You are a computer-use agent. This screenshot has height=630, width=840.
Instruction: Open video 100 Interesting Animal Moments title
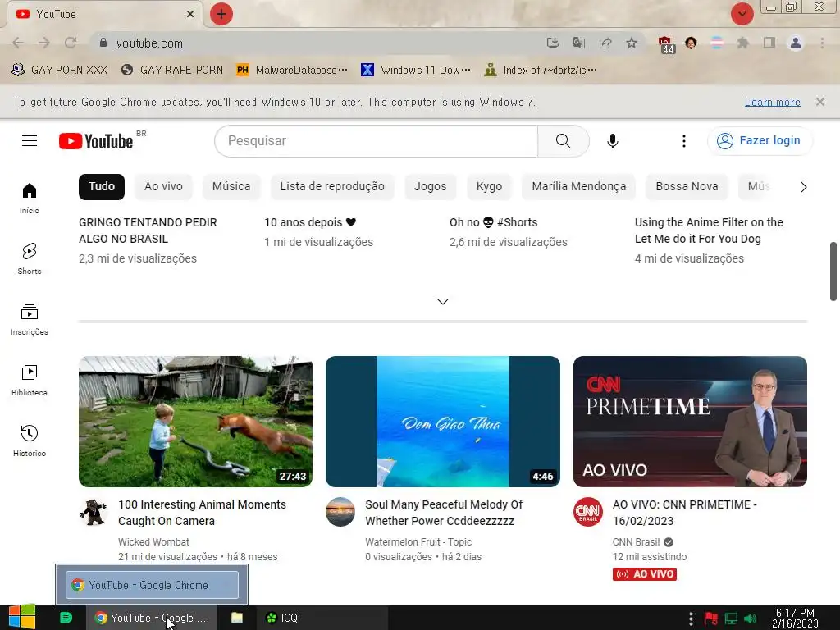(202, 513)
